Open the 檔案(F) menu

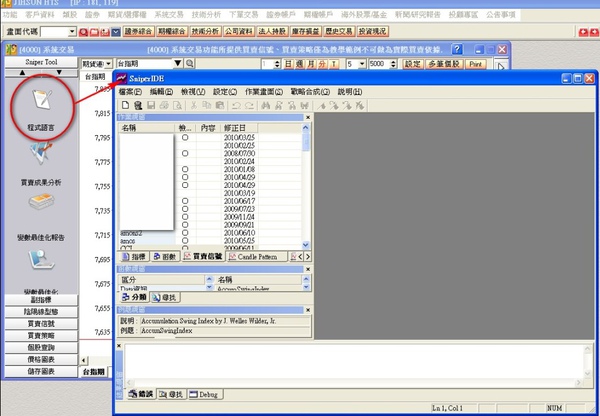pos(130,92)
